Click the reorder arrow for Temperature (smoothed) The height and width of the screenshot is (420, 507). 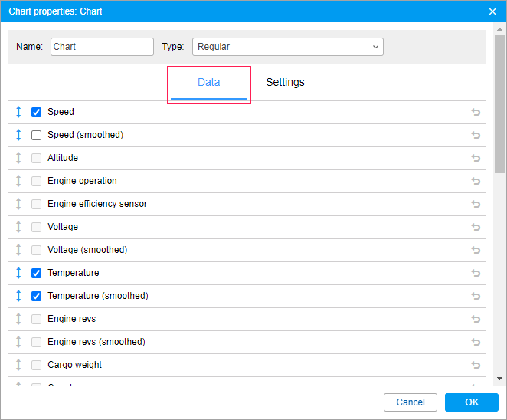pyautogui.click(x=18, y=296)
